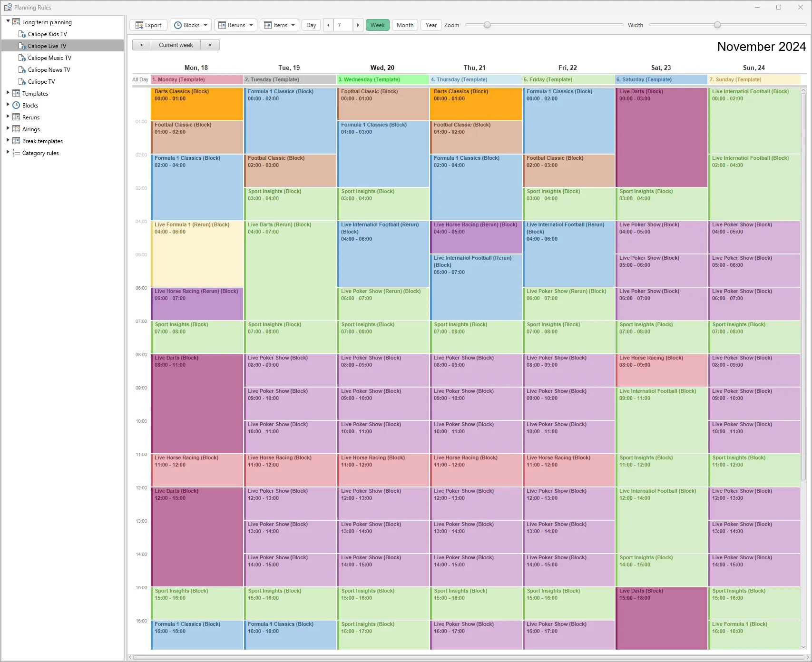Click the Zoom slider handle
The image size is (812, 662).
pyautogui.click(x=487, y=25)
